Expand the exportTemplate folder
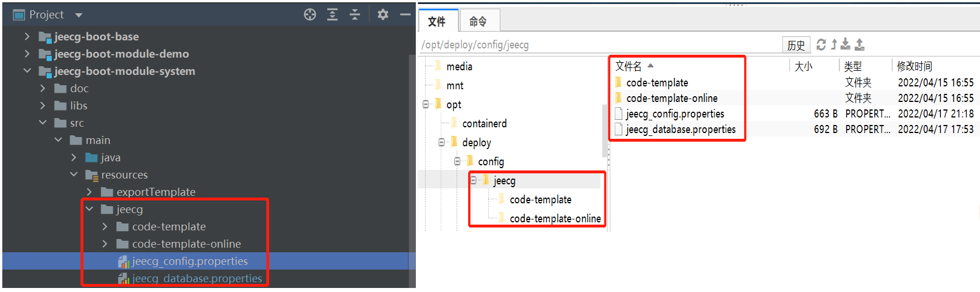The height and width of the screenshot is (292, 980). click(89, 192)
